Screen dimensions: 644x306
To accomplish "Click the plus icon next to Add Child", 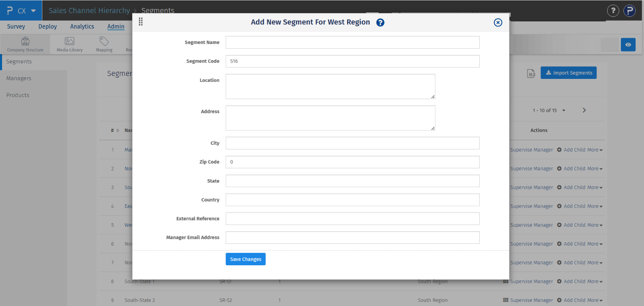I will [559, 149].
